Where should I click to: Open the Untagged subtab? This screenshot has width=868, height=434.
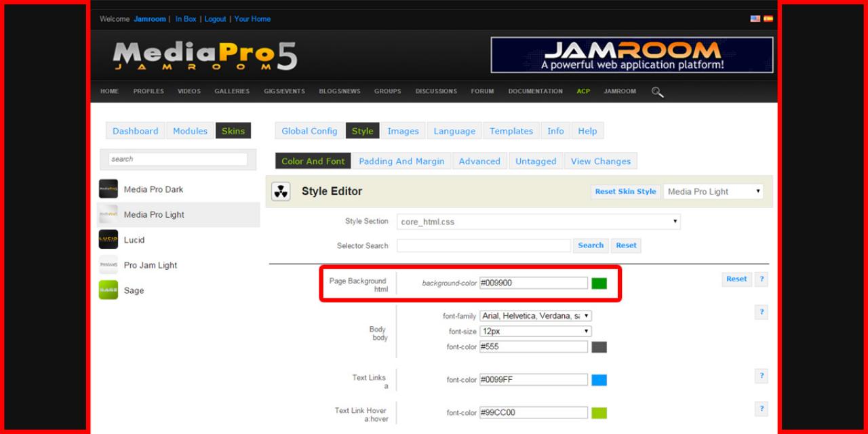(x=536, y=161)
